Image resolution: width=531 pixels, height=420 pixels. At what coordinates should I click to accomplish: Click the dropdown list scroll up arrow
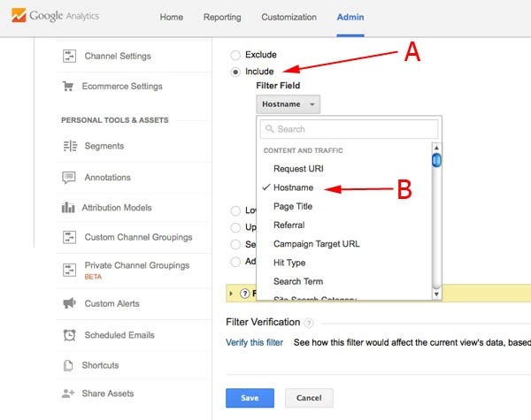(436, 148)
